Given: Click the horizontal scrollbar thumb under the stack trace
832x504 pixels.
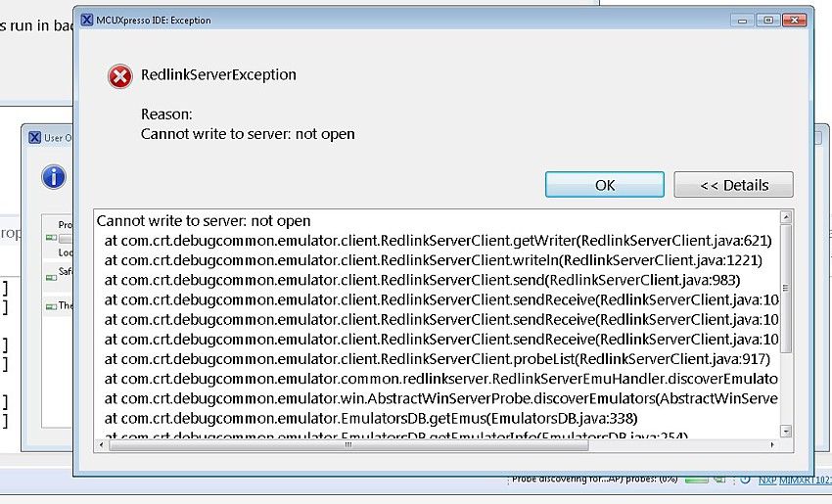Looking at the screenshot, I should pyautogui.click(x=348, y=445).
